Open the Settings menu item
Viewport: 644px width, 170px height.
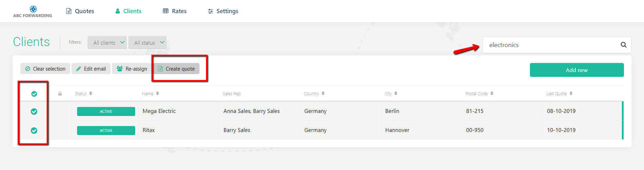coord(223,11)
